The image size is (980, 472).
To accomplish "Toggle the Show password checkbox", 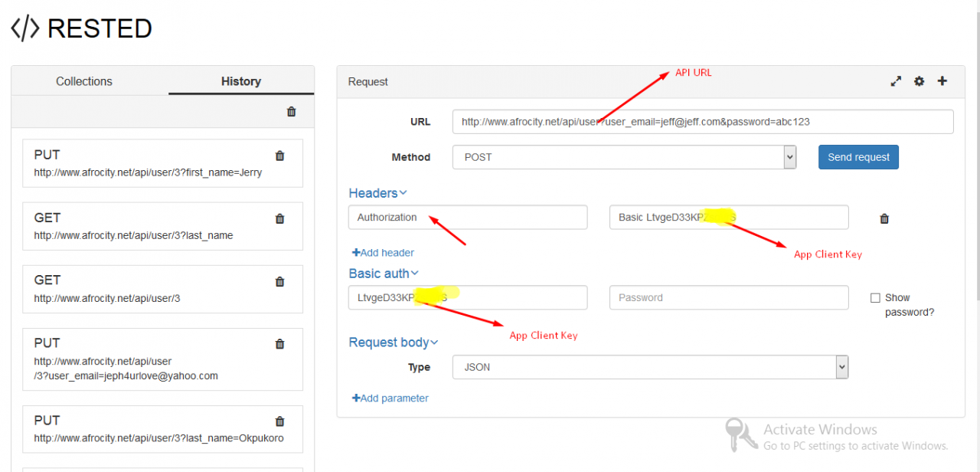I will 875,298.
